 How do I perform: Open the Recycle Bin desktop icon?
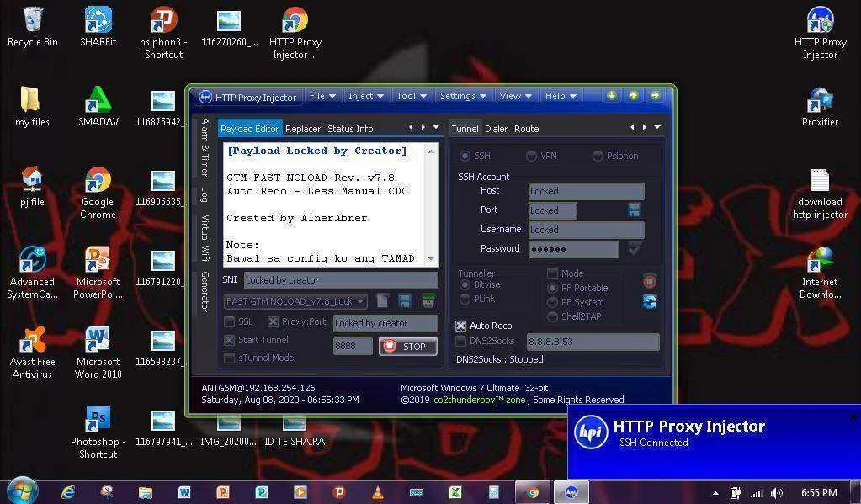click(32, 26)
